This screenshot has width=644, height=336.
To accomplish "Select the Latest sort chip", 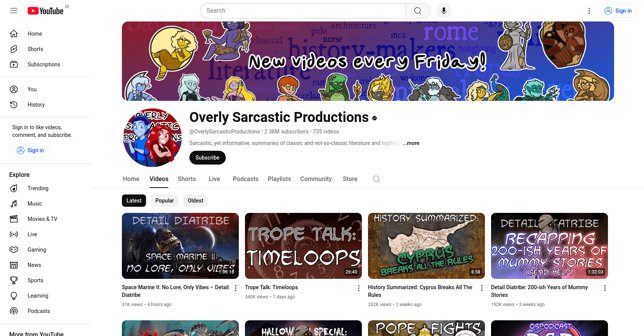I will pos(134,201).
